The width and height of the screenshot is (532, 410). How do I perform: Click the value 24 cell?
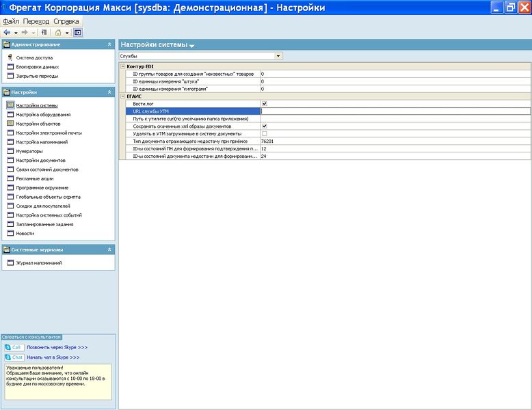tap(395, 156)
